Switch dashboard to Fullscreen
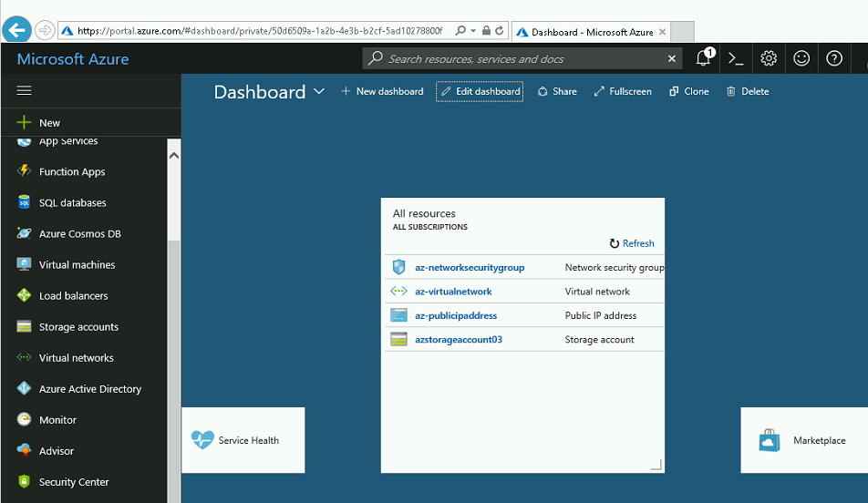 623,91
